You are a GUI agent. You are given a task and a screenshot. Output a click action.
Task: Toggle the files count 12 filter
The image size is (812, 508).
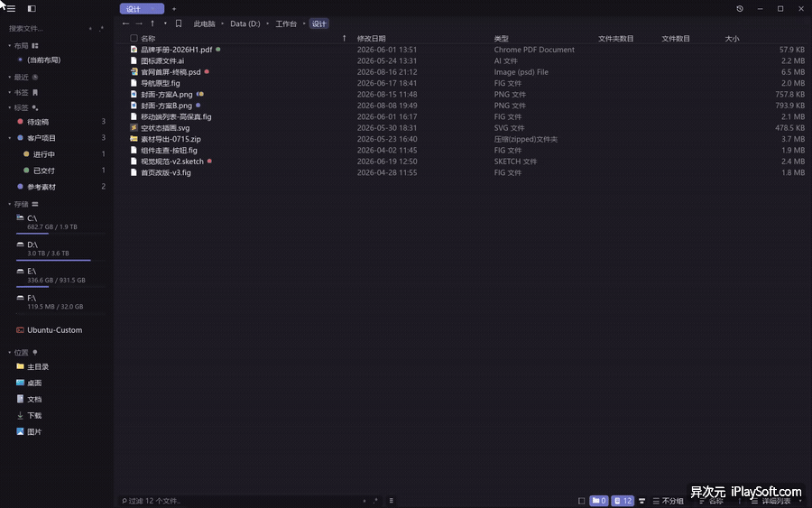(x=623, y=501)
